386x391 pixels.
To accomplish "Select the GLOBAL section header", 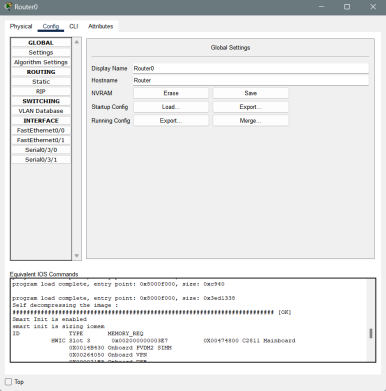I will 41,43.
